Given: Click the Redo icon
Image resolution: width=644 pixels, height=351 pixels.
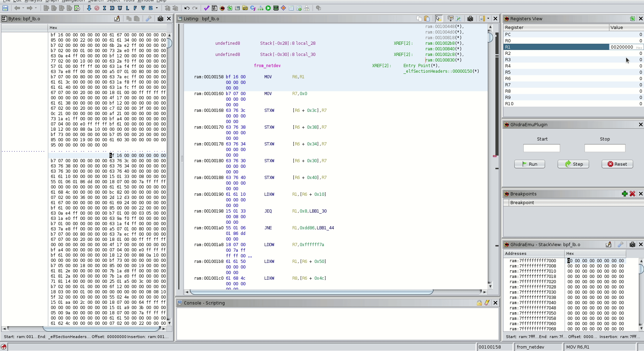Looking at the screenshot, I should point(195,8).
